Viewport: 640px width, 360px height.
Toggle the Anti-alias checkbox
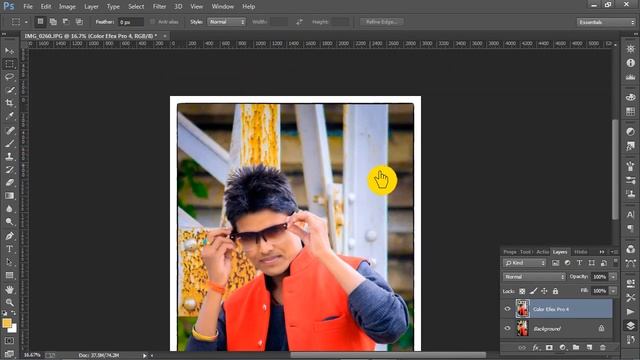pyautogui.click(x=153, y=22)
